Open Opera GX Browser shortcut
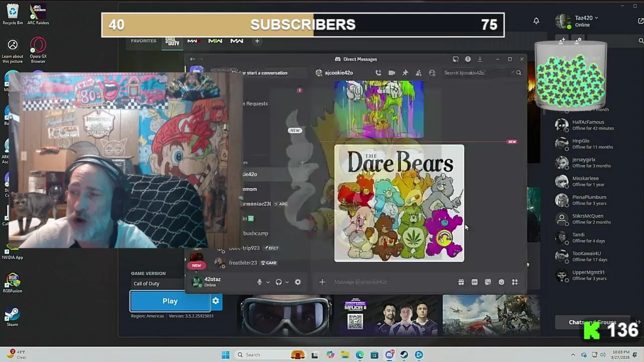Image resolution: width=644 pixels, height=362 pixels. pos(38,50)
